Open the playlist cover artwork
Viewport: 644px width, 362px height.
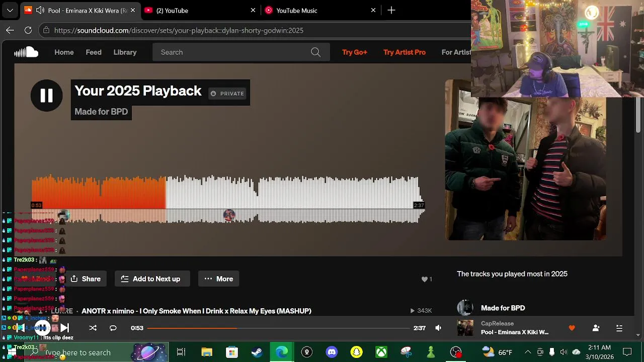[x=525, y=168]
